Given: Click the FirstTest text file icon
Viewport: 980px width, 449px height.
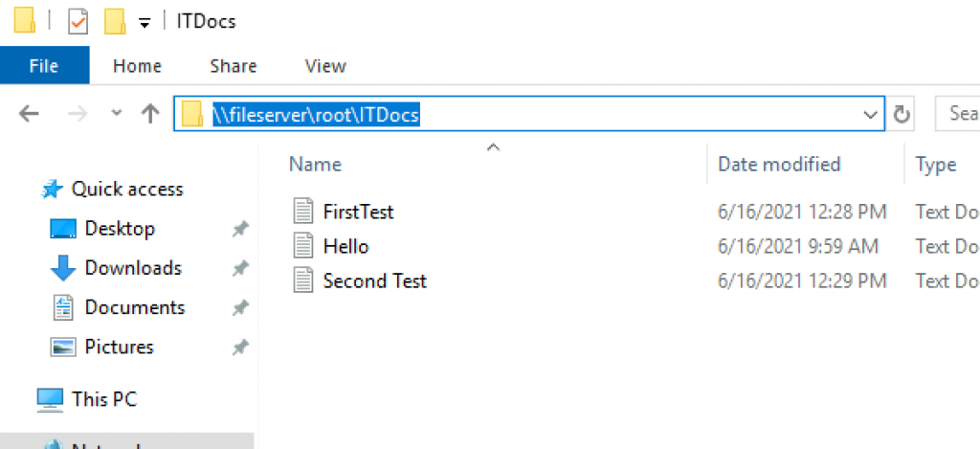Looking at the screenshot, I should [x=303, y=212].
